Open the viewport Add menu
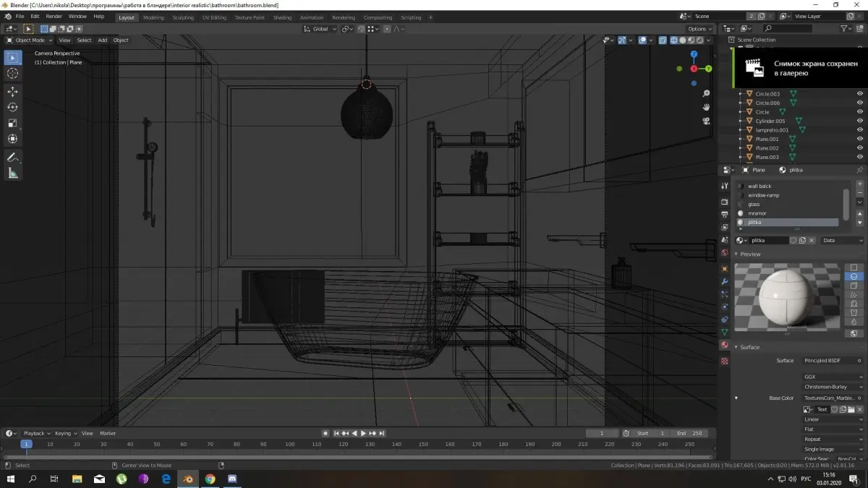This screenshot has height=488, width=868. (x=102, y=40)
